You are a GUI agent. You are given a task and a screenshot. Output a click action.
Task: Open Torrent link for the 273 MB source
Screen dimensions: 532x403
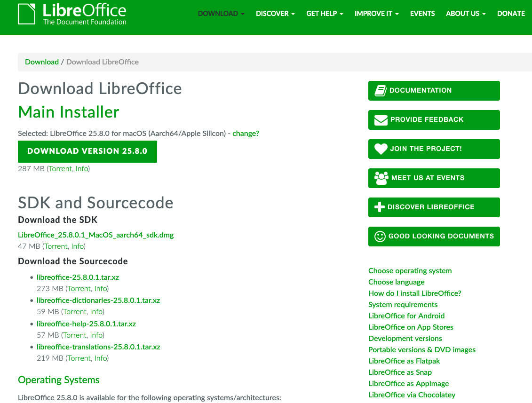79,289
